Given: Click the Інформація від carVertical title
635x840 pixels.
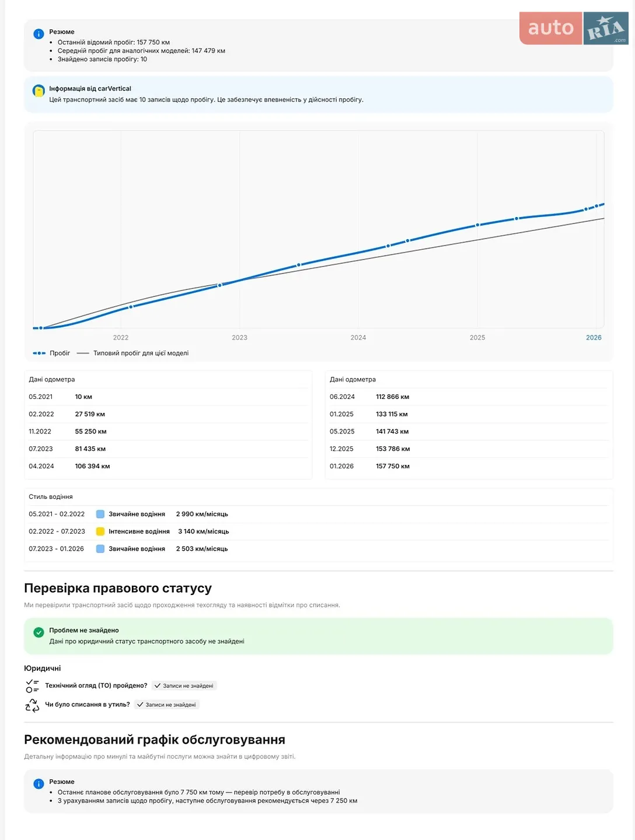Looking at the screenshot, I should tap(90, 89).
